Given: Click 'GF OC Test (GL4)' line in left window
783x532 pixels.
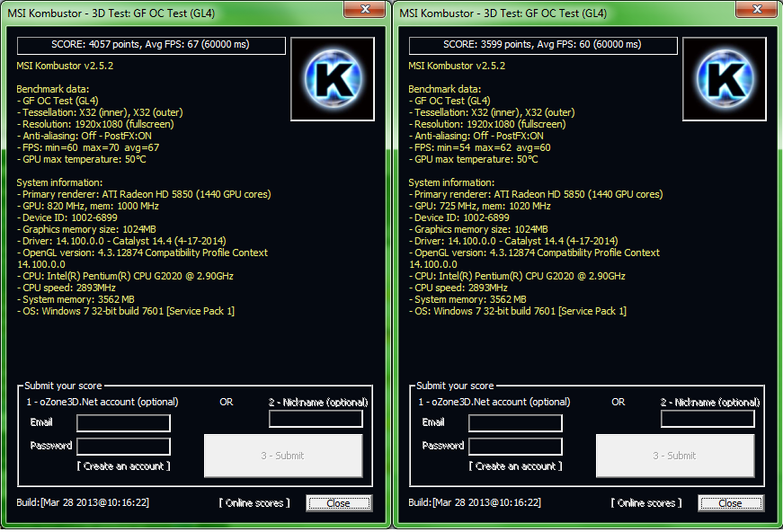Looking at the screenshot, I should coord(58,101).
